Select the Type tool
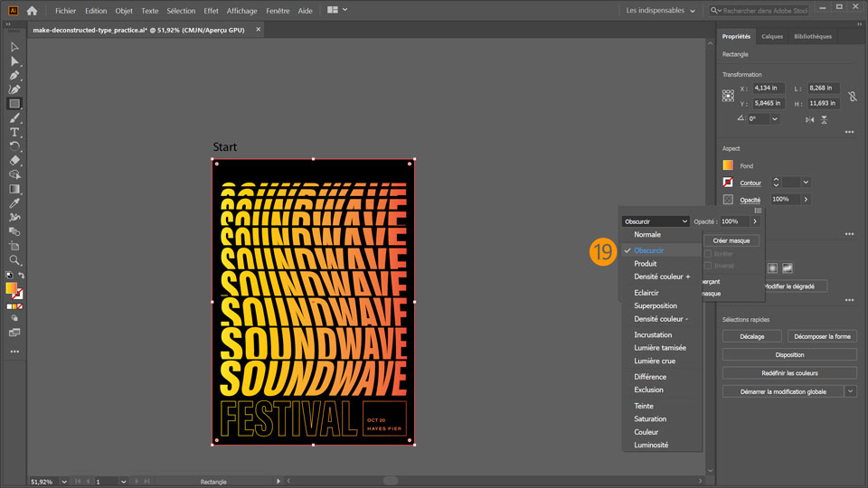The width and height of the screenshot is (868, 488). 14,132
